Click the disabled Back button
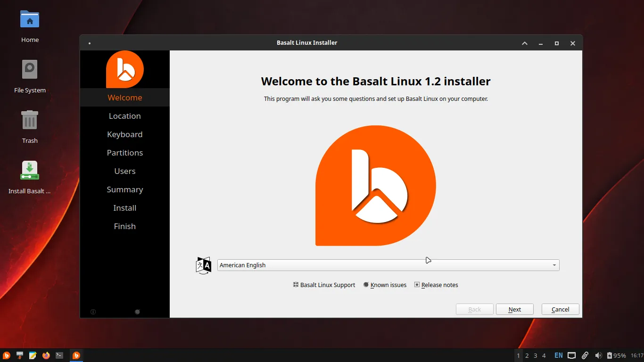 tap(475, 309)
